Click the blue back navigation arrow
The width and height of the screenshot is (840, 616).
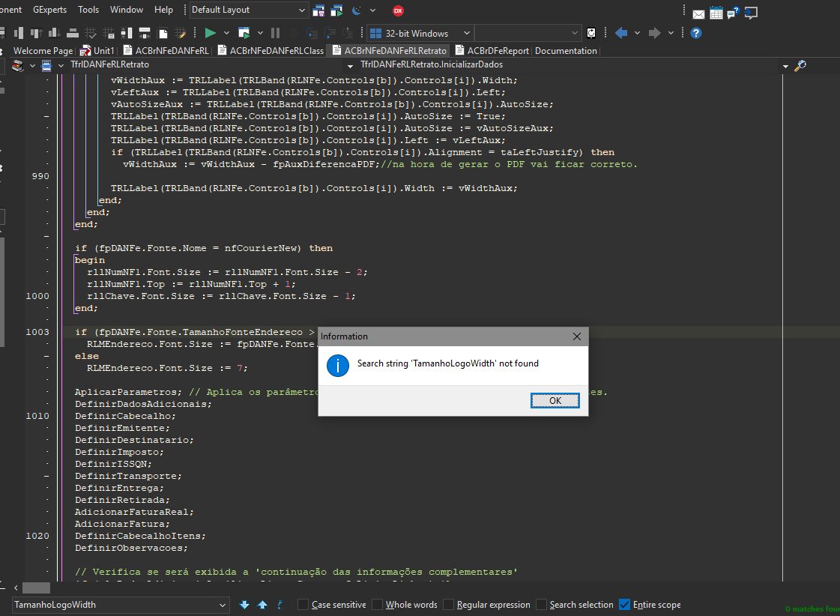click(x=621, y=33)
